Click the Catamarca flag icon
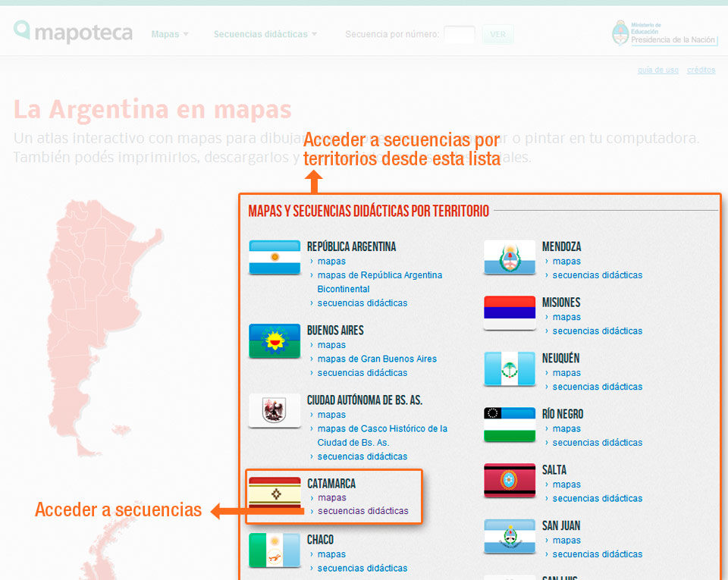The image size is (728, 580). (274, 494)
